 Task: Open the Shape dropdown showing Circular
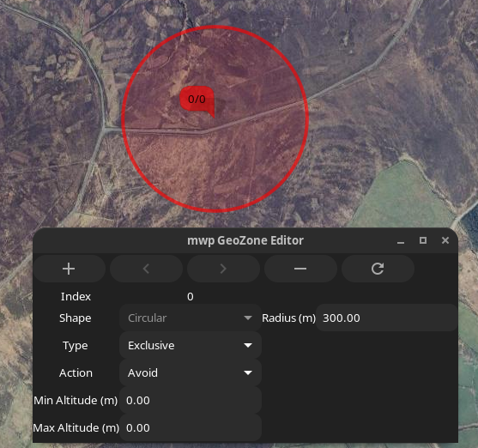(191, 318)
